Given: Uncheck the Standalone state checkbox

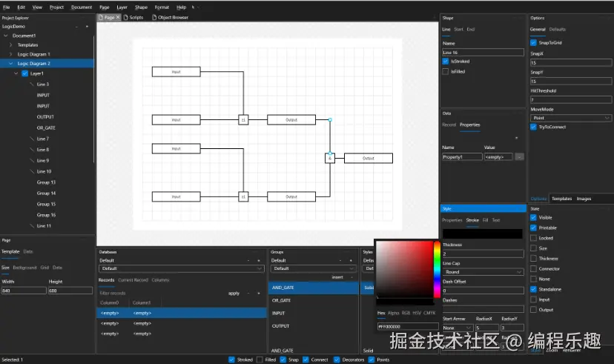Looking at the screenshot, I should click(533, 289).
